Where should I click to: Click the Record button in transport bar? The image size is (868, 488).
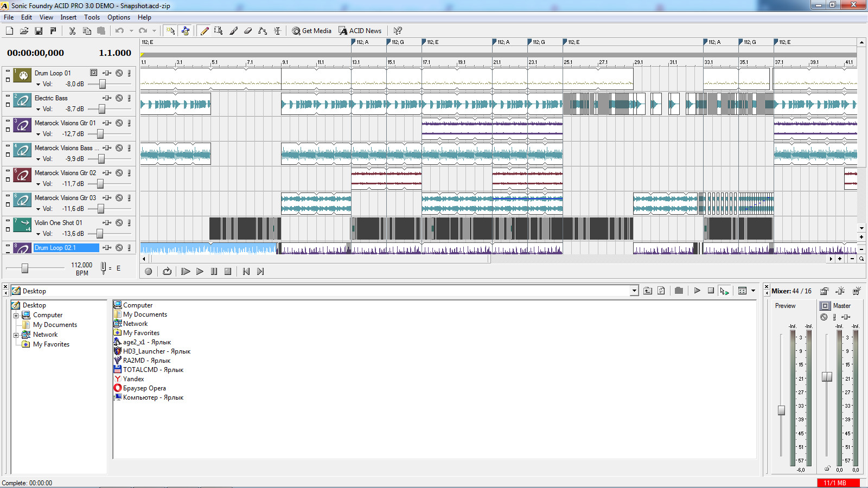click(149, 272)
